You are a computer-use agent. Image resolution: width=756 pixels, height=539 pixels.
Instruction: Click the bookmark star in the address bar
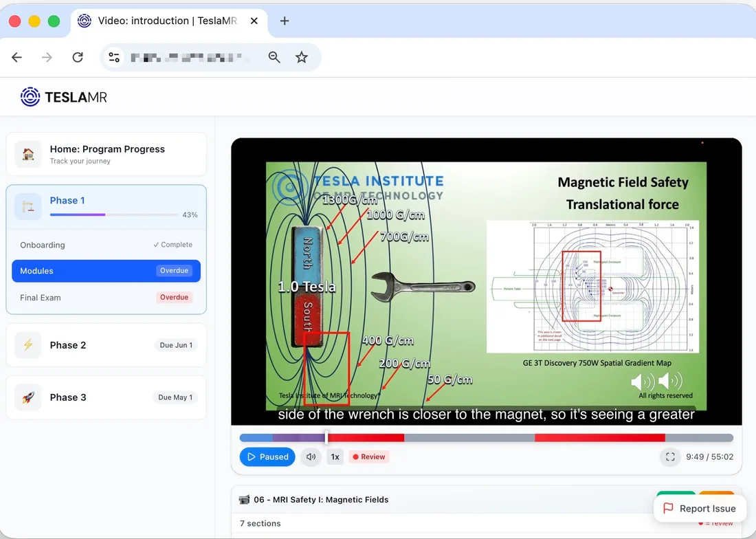[x=302, y=57]
